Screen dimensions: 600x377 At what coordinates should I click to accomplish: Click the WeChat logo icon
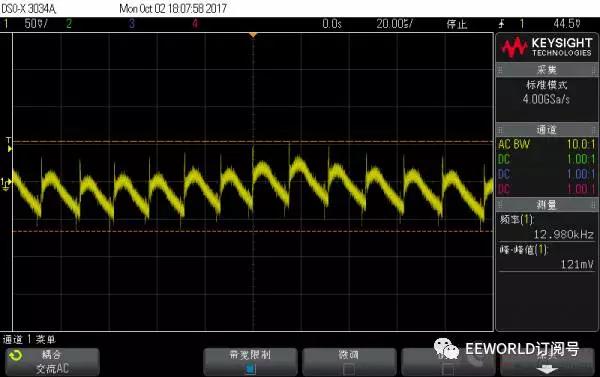coord(446,348)
